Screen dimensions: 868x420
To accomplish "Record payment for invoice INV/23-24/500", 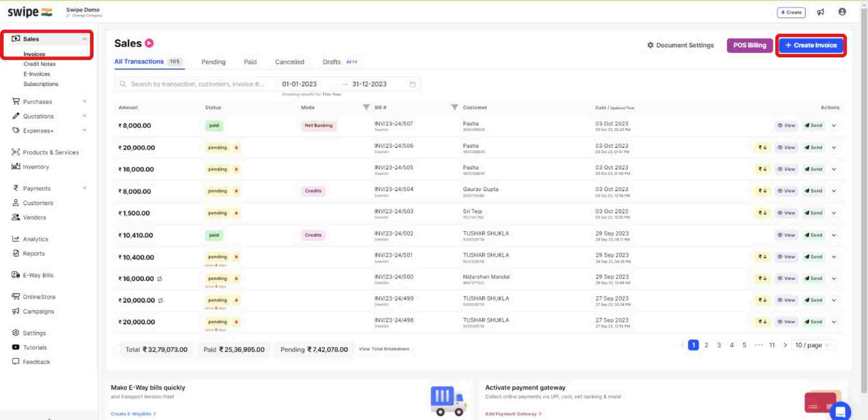I will coord(762,279).
